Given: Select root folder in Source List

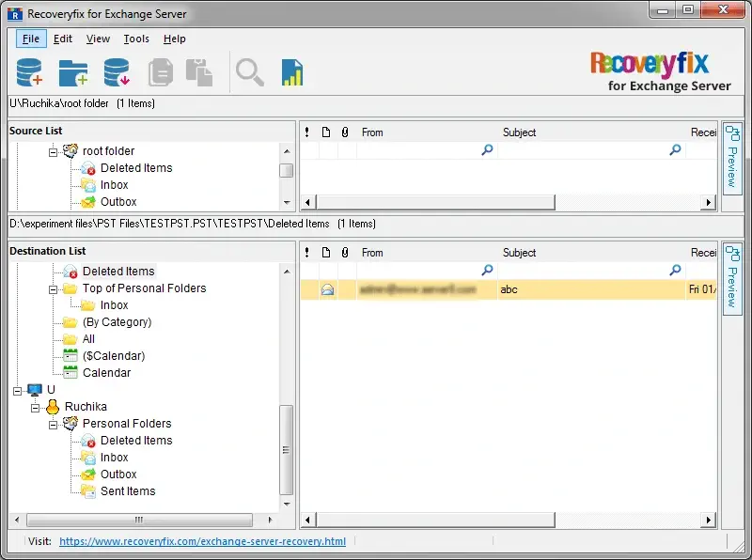Looking at the screenshot, I should pyautogui.click(x=108, y=151).
